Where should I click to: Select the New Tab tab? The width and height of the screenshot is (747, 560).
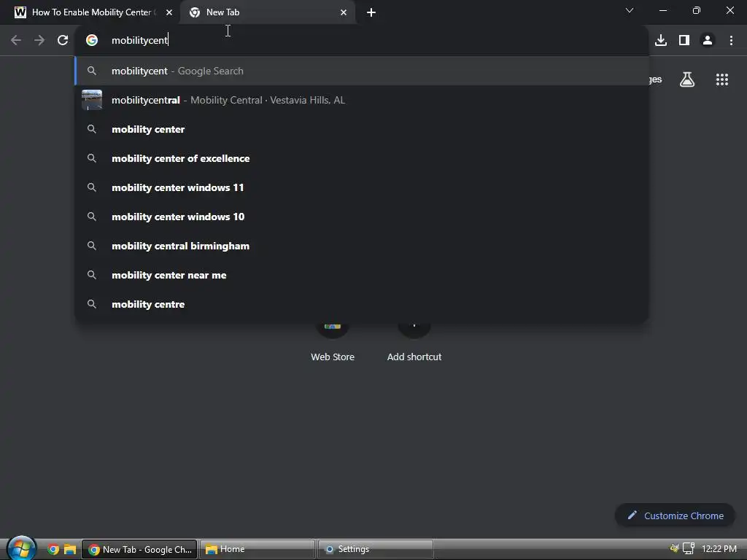pyautogui.click(x=267, y=12)
